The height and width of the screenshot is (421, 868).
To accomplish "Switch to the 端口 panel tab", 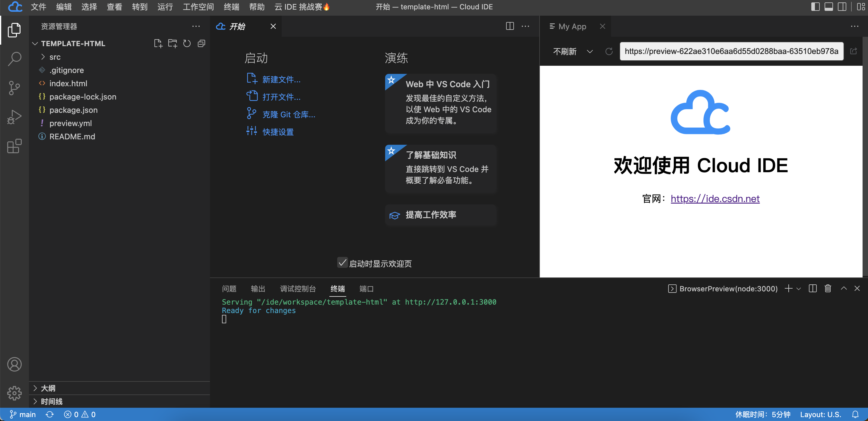I will tap(366, 289).
